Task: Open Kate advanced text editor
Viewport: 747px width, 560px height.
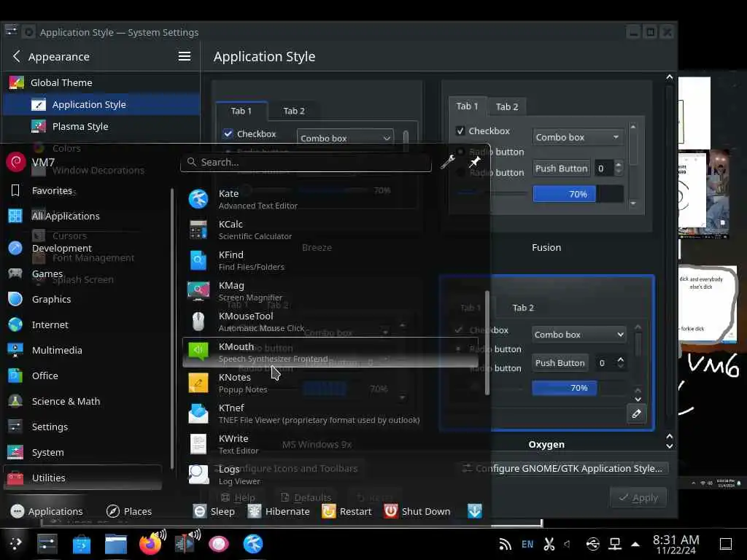Action: (330, 199)
